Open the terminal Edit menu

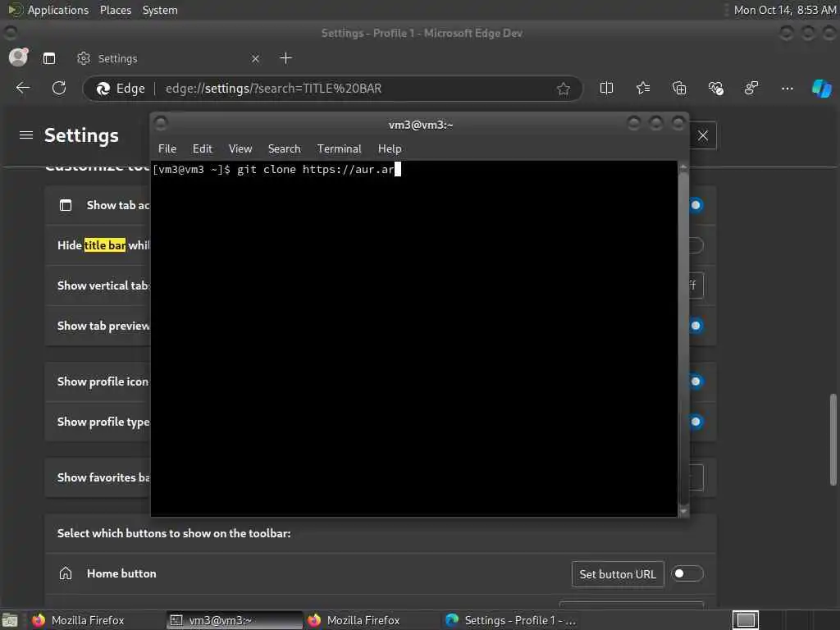203,149
